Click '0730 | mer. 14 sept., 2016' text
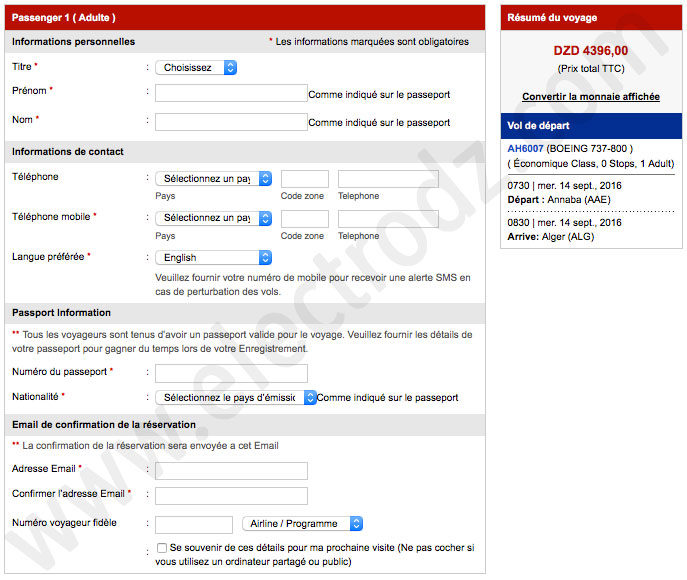This screenshot has width=687, height=580. pos(564,185)
